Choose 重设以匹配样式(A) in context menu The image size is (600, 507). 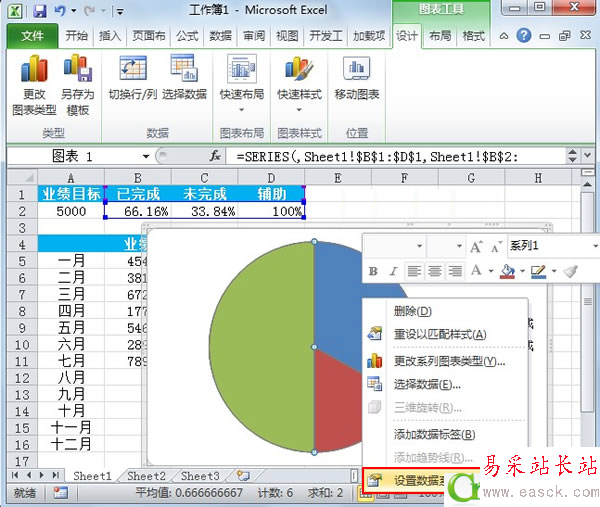point(446,334)
